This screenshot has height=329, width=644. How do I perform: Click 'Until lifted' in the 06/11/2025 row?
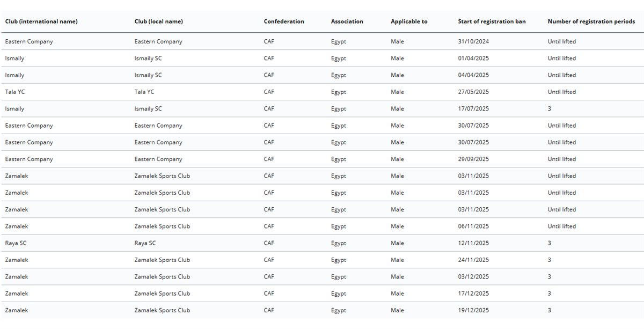(x=562, y=226)
